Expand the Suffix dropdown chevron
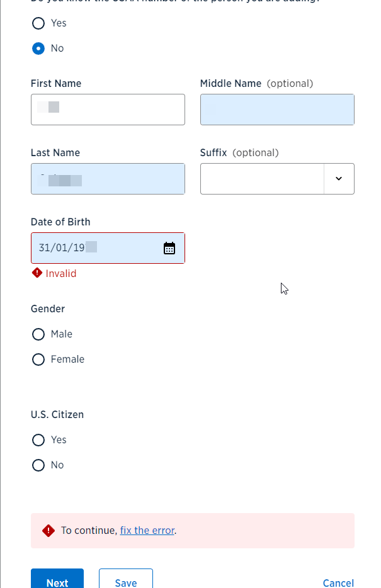 point(339,179)
